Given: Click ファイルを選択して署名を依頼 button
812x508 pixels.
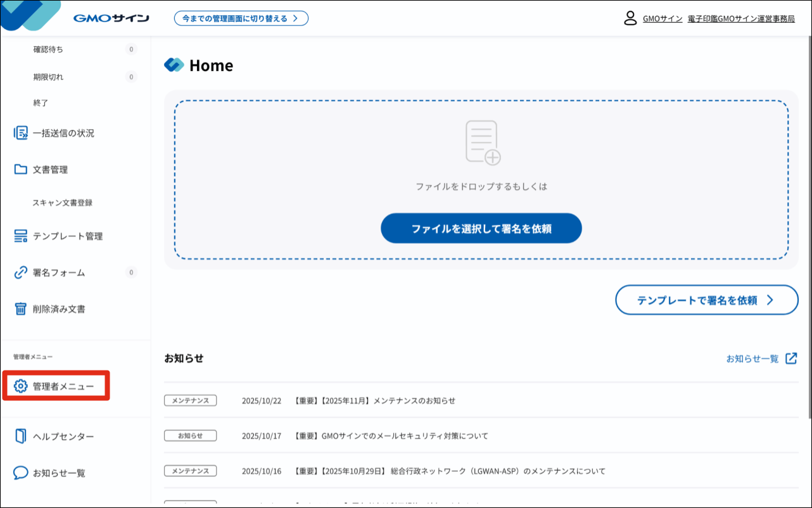Looking at the screenshot, I should coord(481,229).
